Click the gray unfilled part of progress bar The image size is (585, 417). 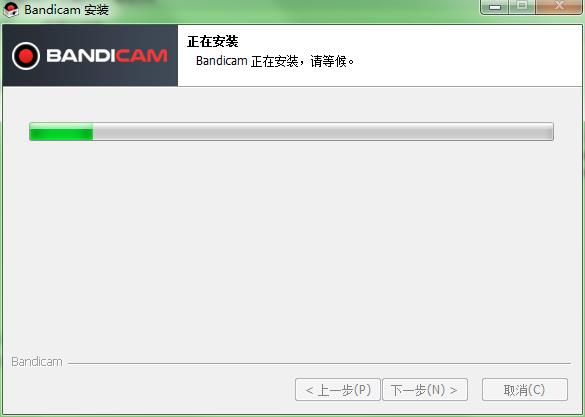[323, 132]
